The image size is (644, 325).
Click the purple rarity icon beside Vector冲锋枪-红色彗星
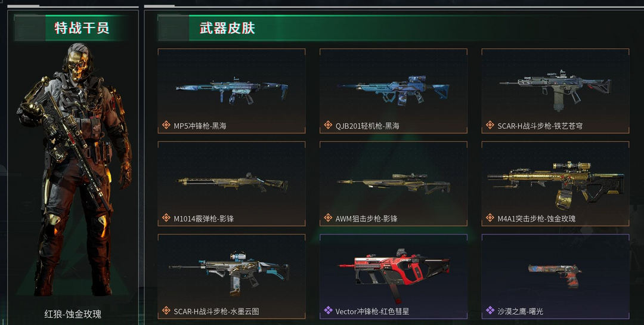click(x=328, y=311)
